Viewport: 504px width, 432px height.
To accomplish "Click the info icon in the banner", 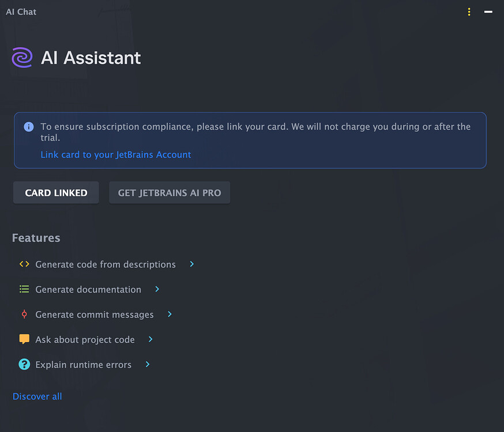I will coord(29,127).
